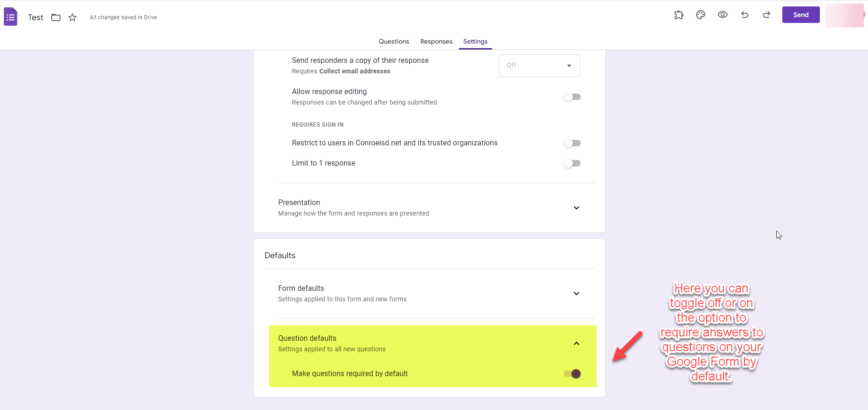Enable Allow response editing toggle

pyautogui.click(x=572, y=97)
